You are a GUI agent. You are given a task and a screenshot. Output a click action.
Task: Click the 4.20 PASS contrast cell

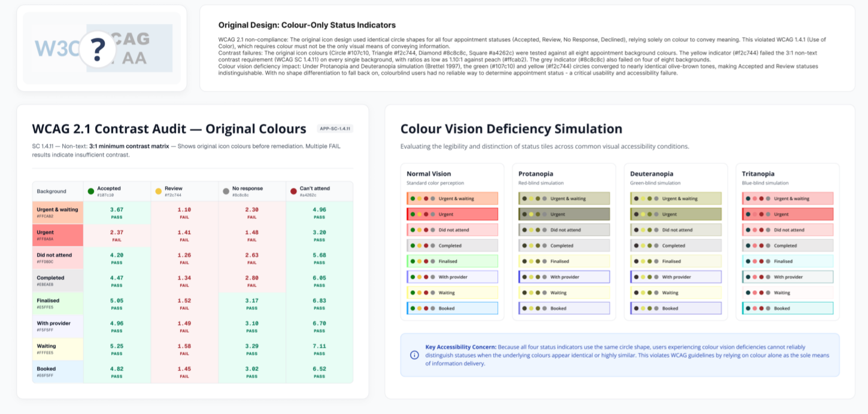click(x=117, y=258)
